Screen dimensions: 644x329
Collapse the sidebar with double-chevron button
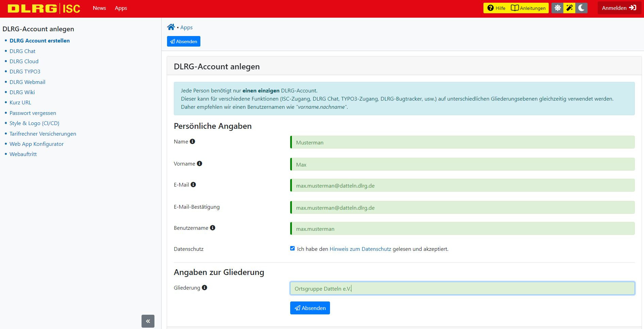click(x=148, y=321)
